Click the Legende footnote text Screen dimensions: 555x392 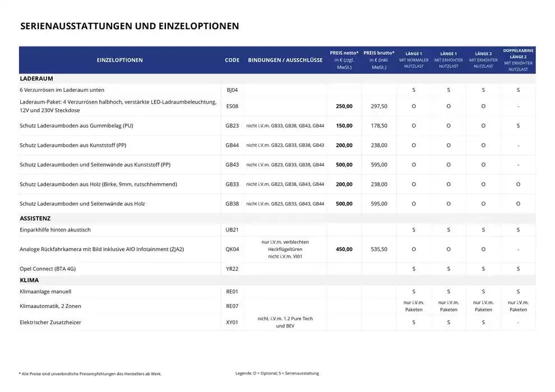click(x=277, y=374)
